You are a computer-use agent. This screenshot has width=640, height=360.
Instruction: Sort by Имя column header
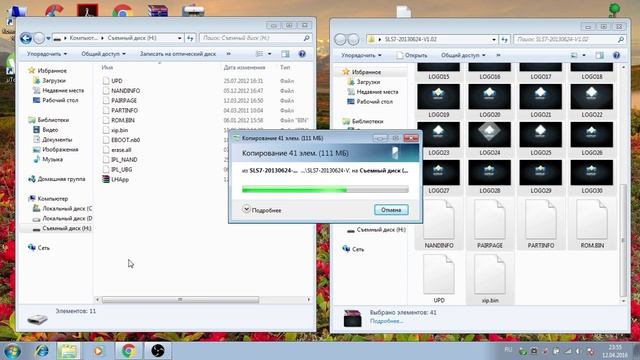pos(107,67)
